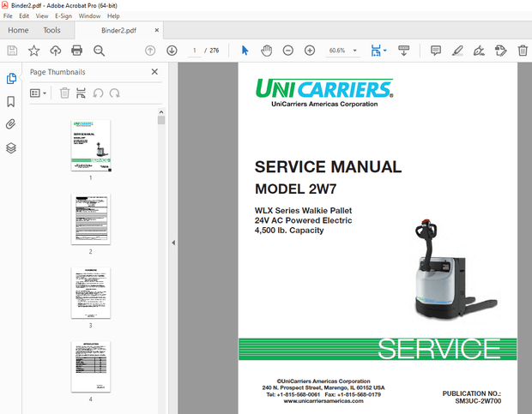Click the insert pages thumbnail icon
This screenshot has height=414, width=532.
(81, 93)
